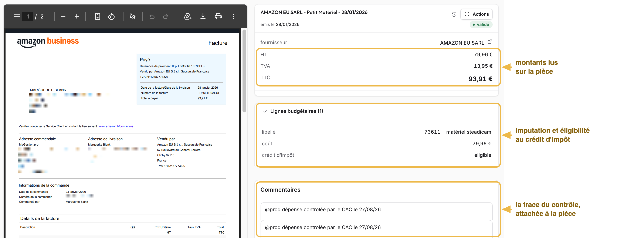
Task: Select the invoice number FR66LTH0AEUI
Action: click(208, 93)
